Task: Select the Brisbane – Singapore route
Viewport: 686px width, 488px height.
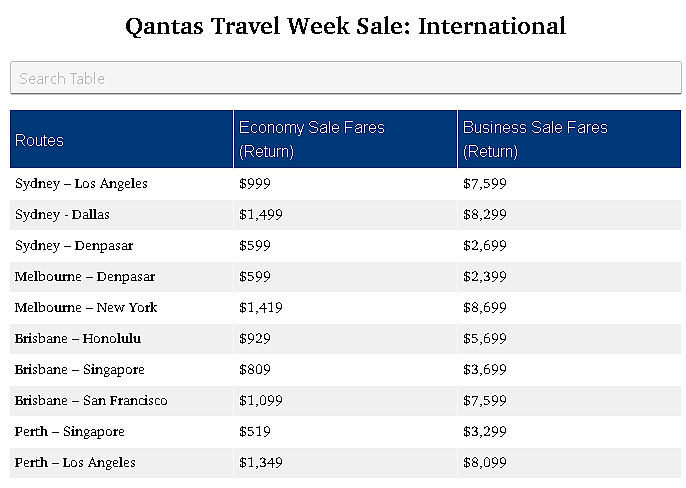Action: tap(80, 370)
